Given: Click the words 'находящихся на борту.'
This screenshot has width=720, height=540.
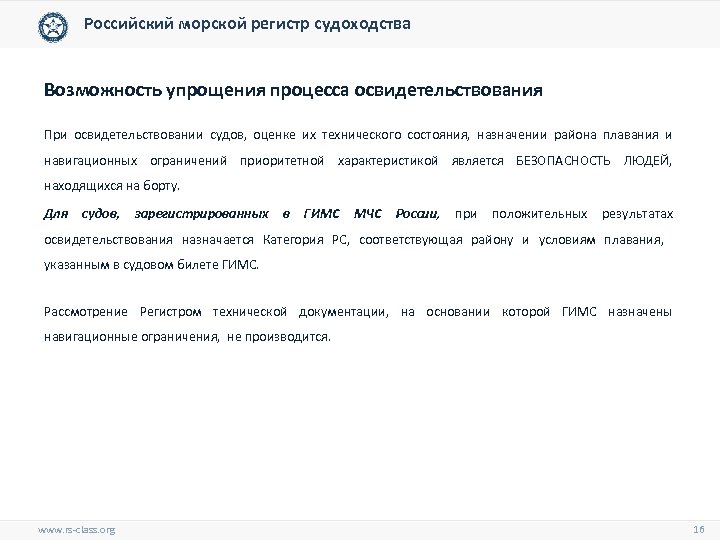Looking at the screenshot, I should [x=112, y=186].
